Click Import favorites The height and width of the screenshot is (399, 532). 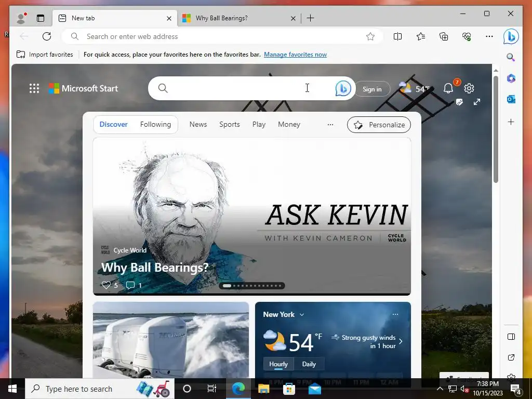point(45,54)
